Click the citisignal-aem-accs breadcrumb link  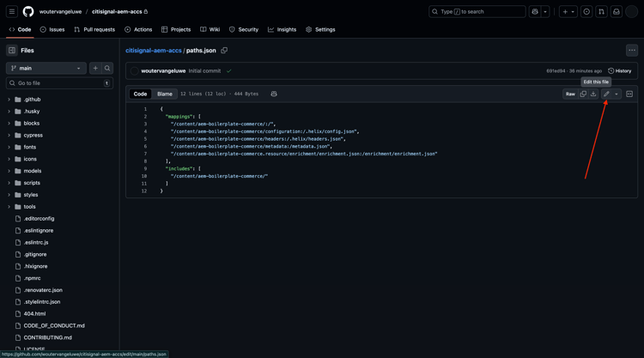pyautogui.click(x=153, y=51)
